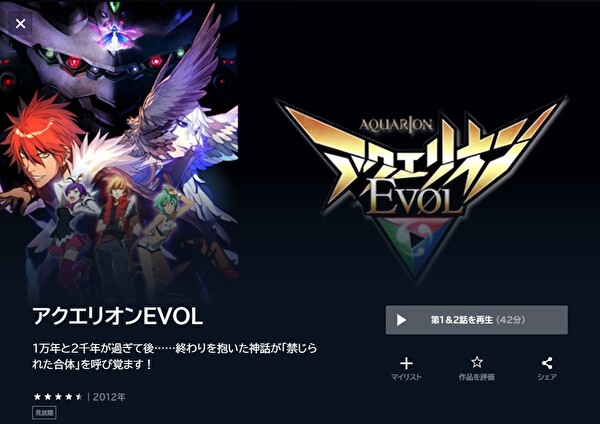The image size is (600, 424).
Task: Click the 見放題 badge
Action: point(44,413)
